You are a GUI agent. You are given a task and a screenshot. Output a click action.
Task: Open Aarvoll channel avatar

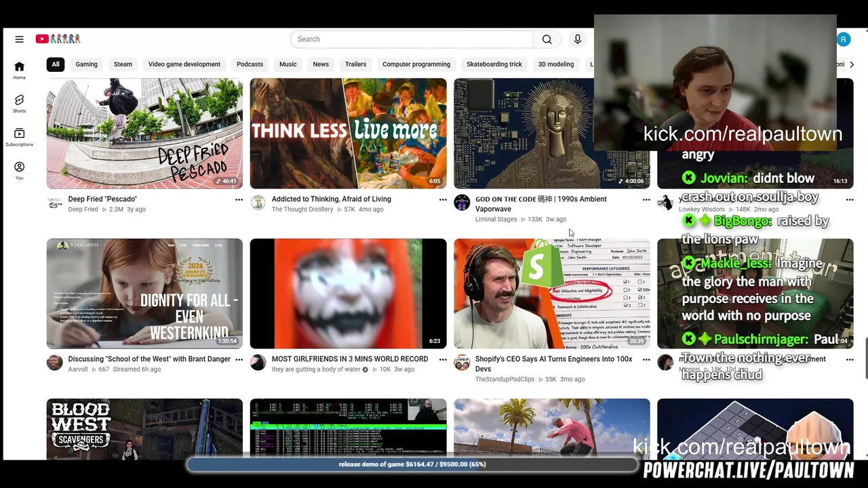[55, 363]
